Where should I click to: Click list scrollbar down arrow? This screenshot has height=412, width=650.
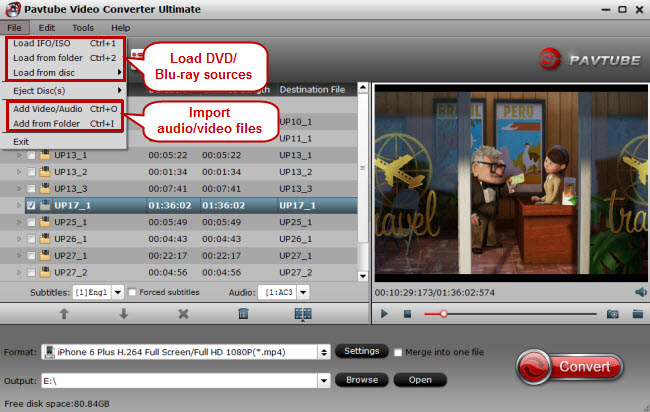363,276
